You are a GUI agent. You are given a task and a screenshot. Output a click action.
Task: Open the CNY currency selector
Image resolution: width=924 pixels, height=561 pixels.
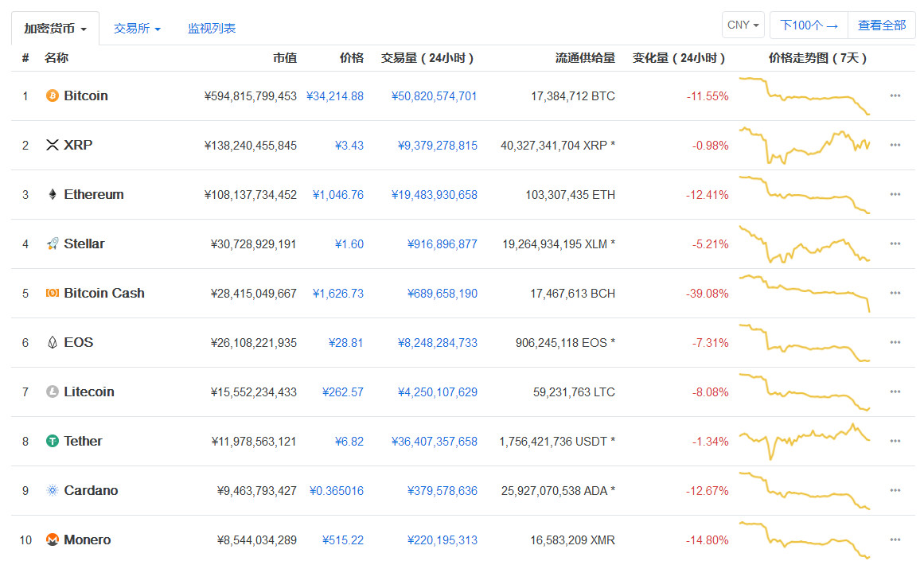(743, 25)
